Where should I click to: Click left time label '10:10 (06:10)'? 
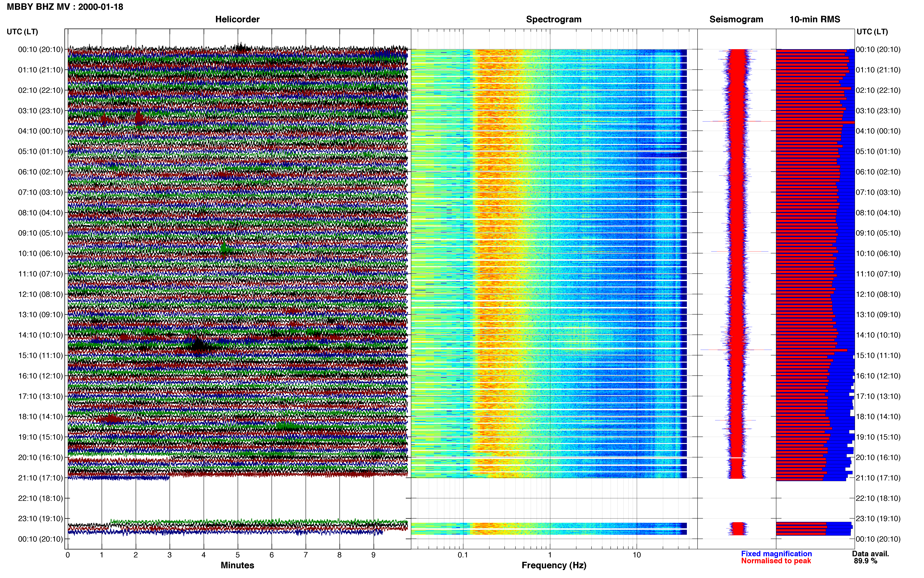pyautogui.click(x=41, y=253)
